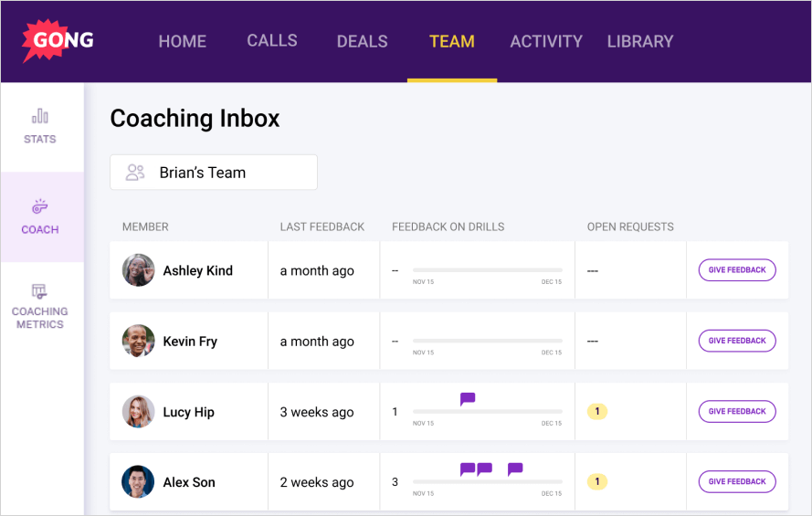The image size is (812, 516).
Task: Open the Stats bar chart icon
Action: [40, 116]
